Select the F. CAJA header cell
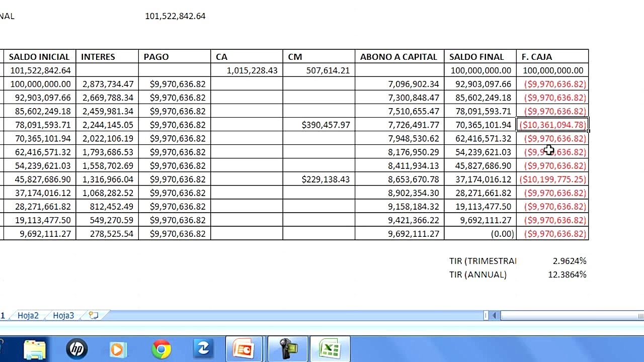The height and width of the screenshot is (362, 644). [x=552, y=57]
